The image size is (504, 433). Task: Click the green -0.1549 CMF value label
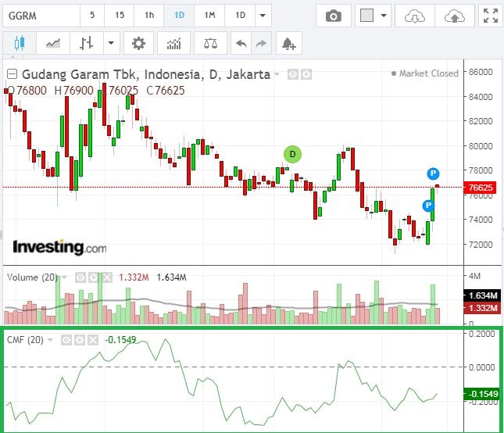pos(481,394)
